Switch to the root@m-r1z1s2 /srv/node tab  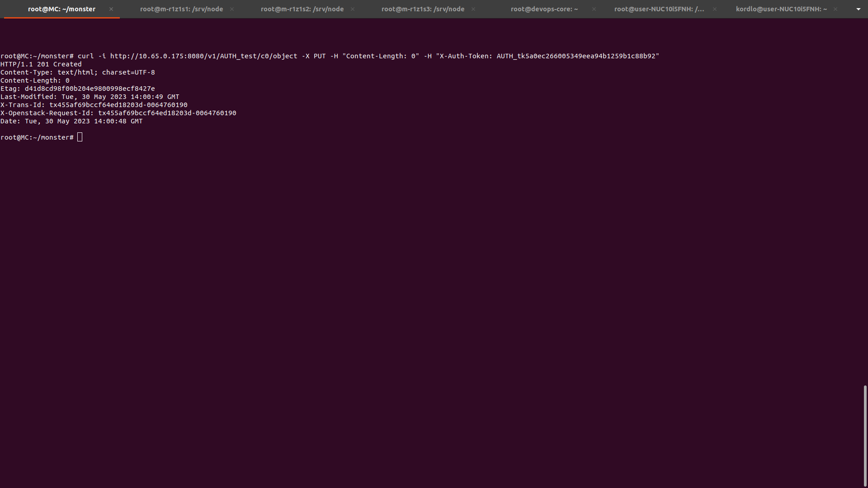click(x=302, y=9)
